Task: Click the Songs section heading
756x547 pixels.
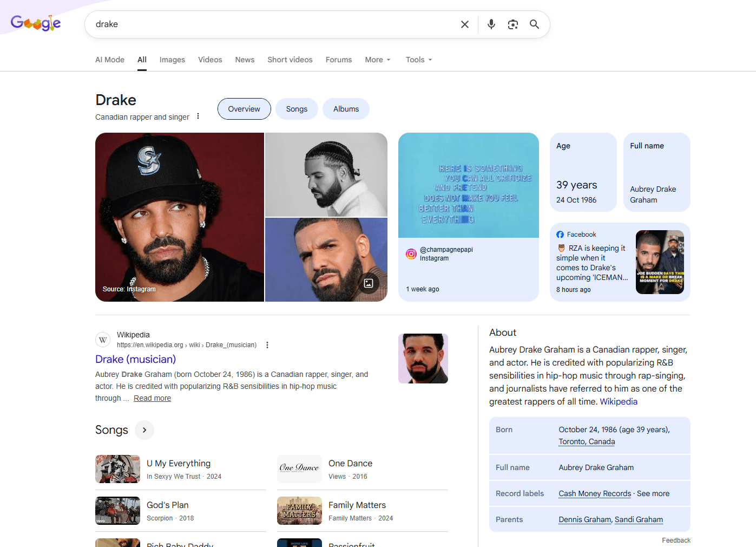Action: (x=111, y=430)
